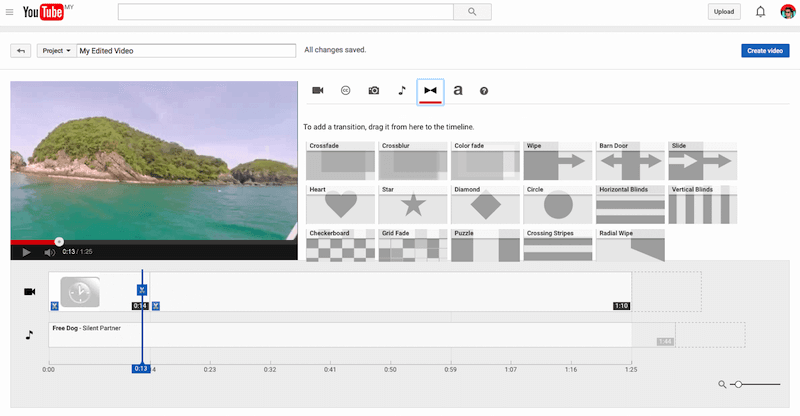800x416 pixels.
Task: Click the 0:13 playhead time marker
Action: [x=141, y=369]
